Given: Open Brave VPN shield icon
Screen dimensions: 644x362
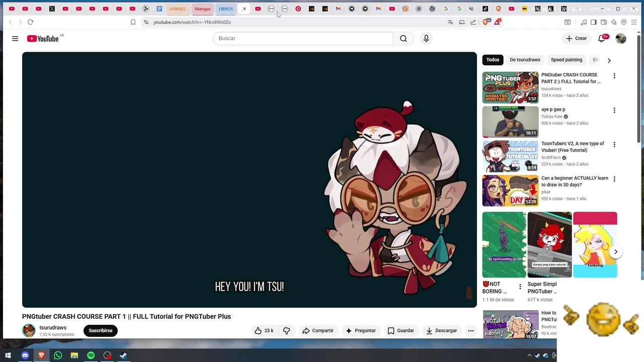Looking at the screenshot, I should (x=624, y=22).
